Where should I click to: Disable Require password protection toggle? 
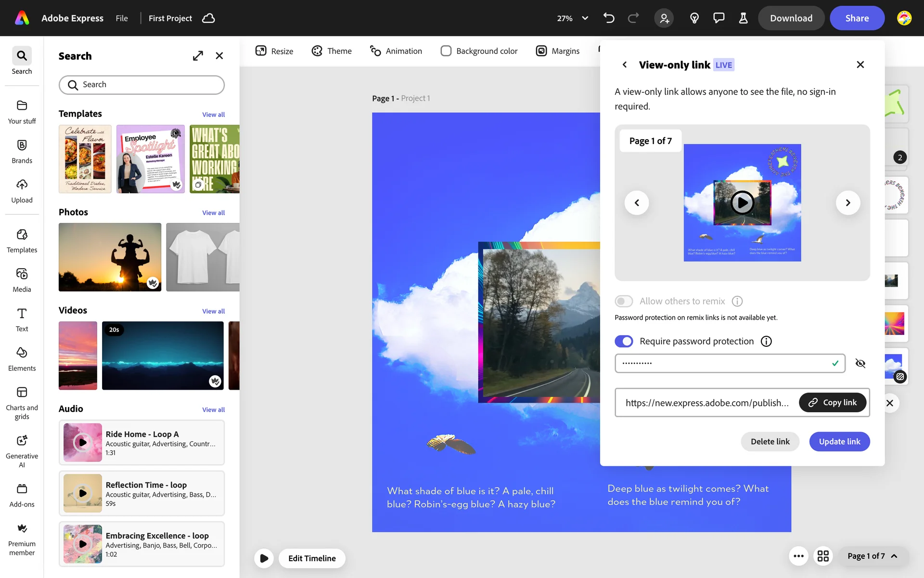pos(624,342)
